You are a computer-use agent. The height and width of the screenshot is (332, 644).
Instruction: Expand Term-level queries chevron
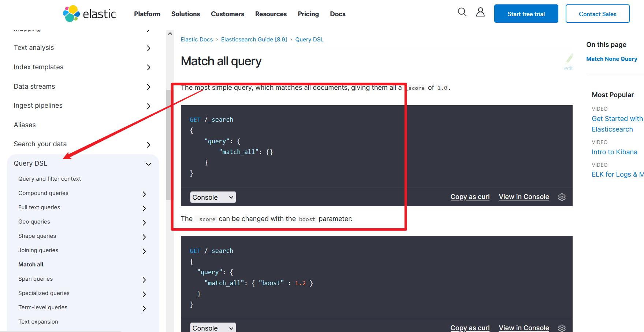144,308
